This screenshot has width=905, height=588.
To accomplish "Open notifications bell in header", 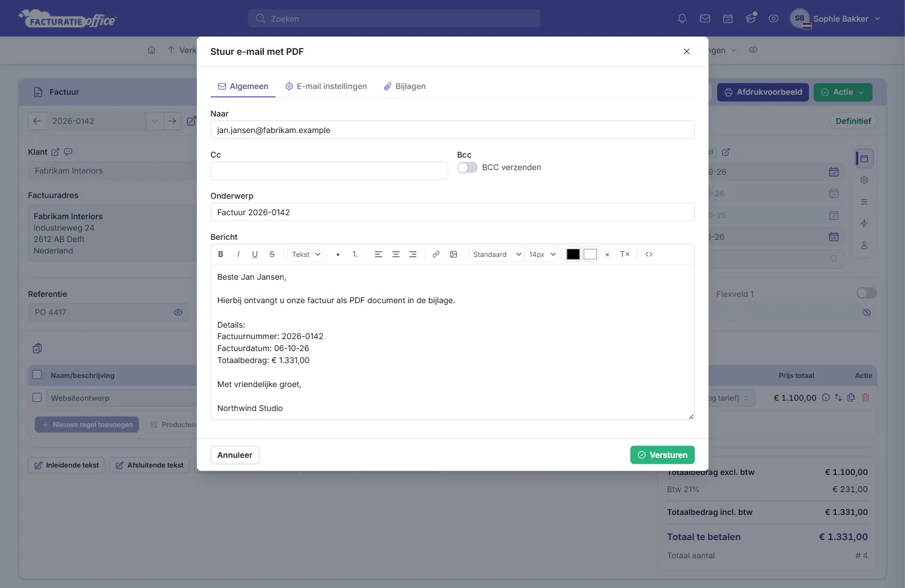I will tap(682, 18).
